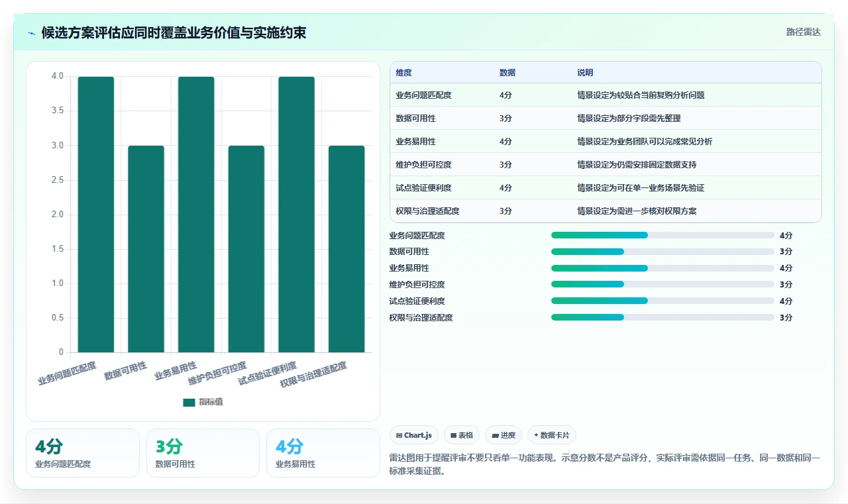848x504 pixels.
Task: Open the 4分 业务易用性 data card
Action: pyautogui.click(x=323, y=453)
